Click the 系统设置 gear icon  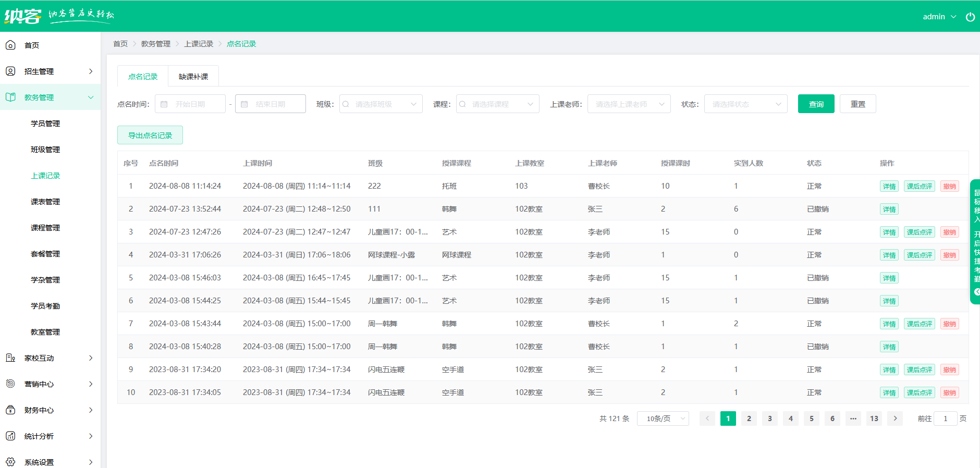10,462
